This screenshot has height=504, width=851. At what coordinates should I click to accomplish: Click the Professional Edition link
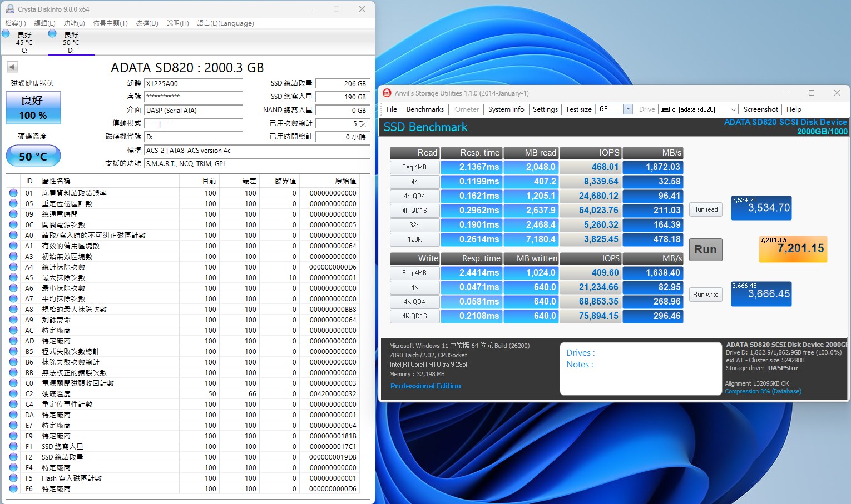click(425, 386)
